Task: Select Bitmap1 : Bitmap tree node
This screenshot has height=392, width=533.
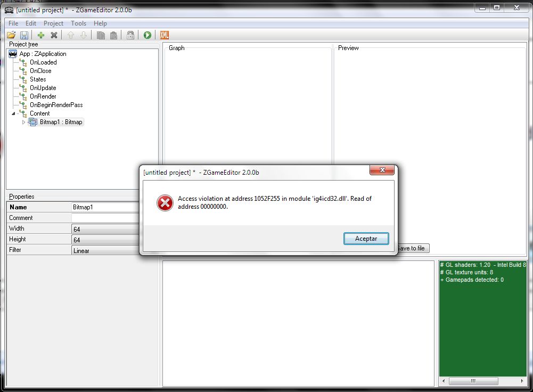Action: coord(61,122)
